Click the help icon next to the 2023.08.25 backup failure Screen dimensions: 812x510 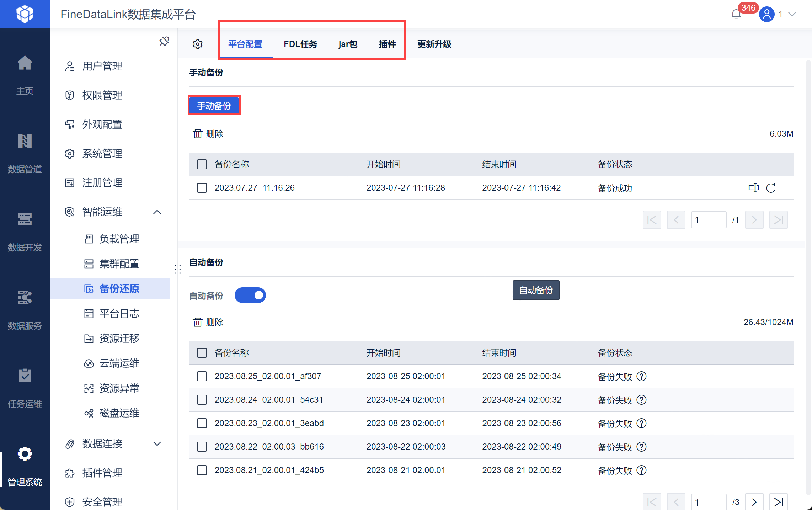pos(641,376)
